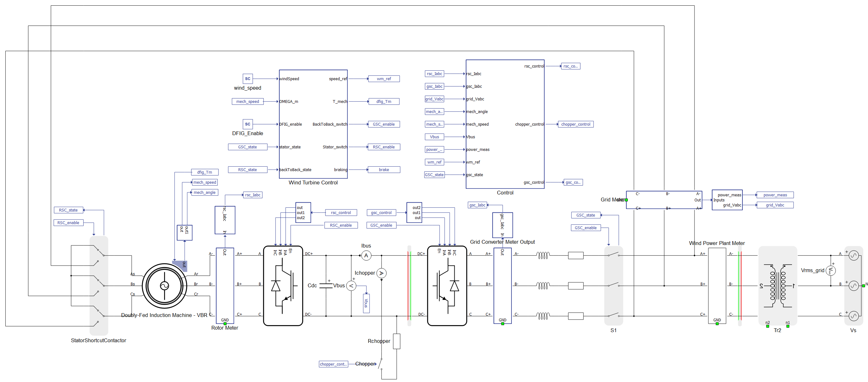Click the Doubly-Fed Induction Machine symbol
This screenshot has height=382, width=868.
[x=164, y=286]
